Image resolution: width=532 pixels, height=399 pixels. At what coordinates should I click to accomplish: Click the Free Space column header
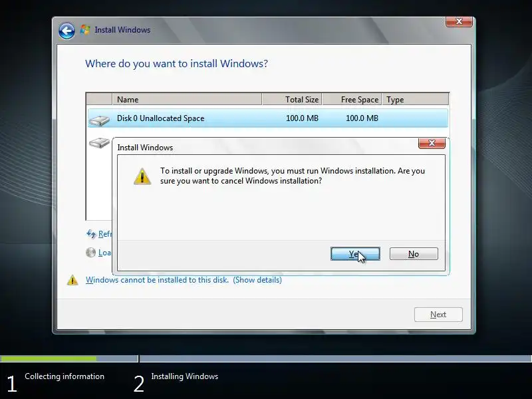coord(352,99)
